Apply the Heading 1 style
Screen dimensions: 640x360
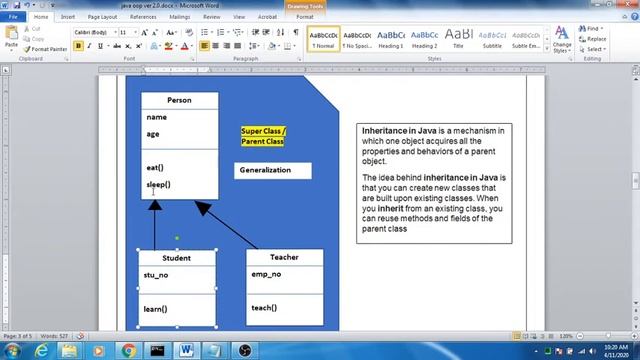coord(391,39)
